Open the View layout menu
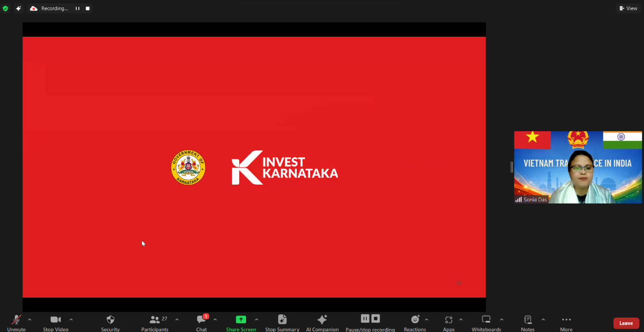Viewport: 644px width, 332px height. [x=628, y=8]
